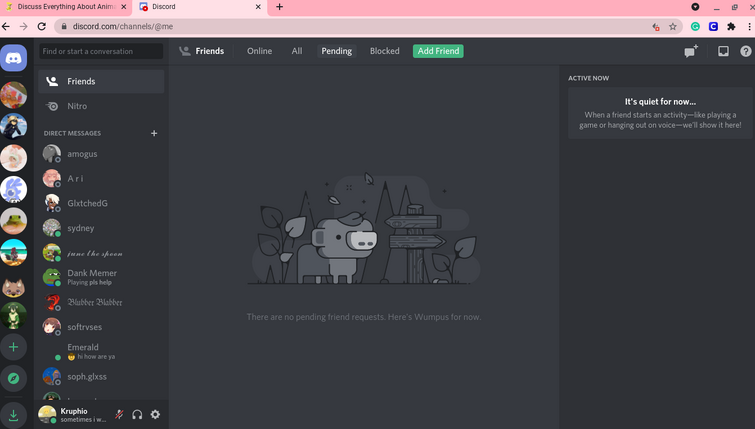Open the Blubber Blabber direct message

101,302
